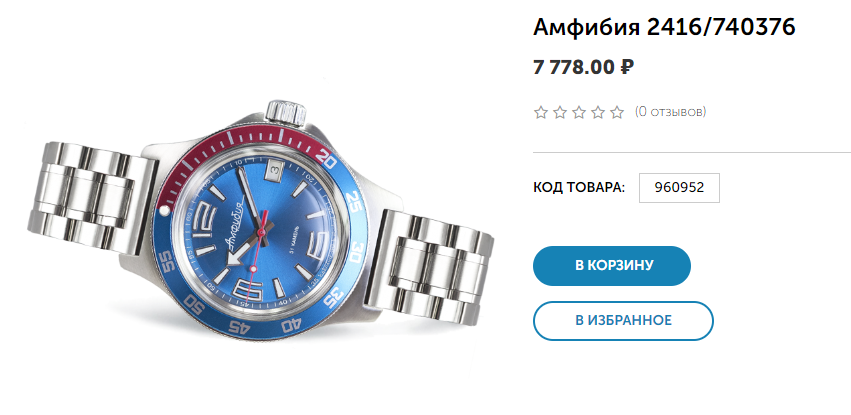Image resolution: width=851 pixels, height=415 pixels.
Task: Add watch to cart with В КОРЗИНУ
Action: pos(612,266)
